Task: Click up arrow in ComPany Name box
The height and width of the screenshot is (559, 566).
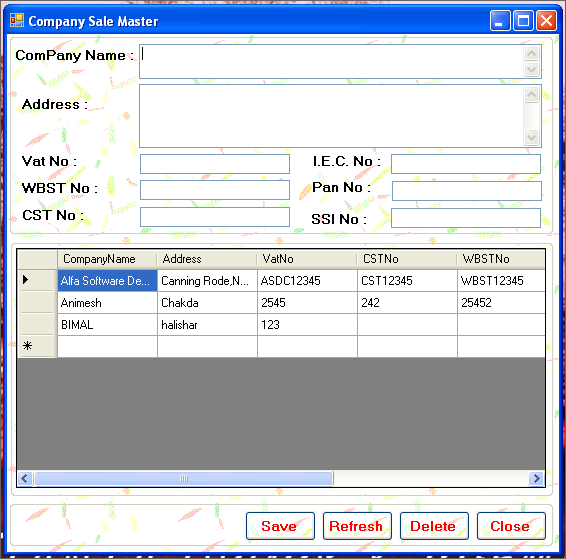Action: (x=531, y=54)
